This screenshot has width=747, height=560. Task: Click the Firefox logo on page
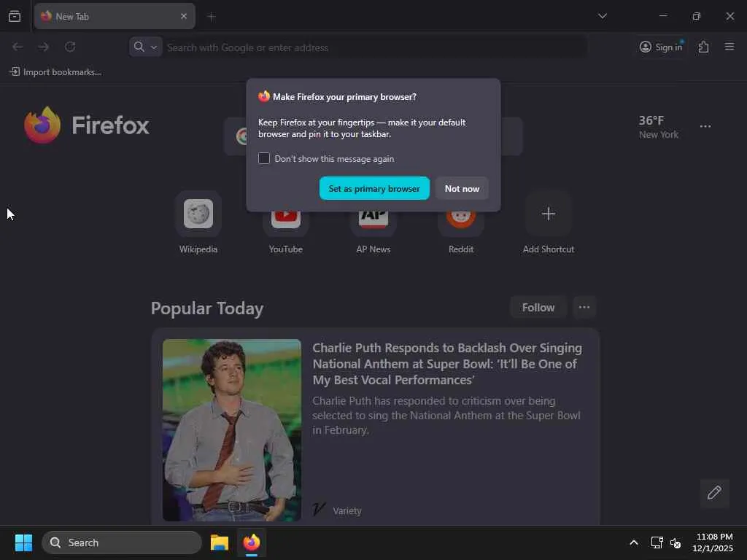pos(87,125)
